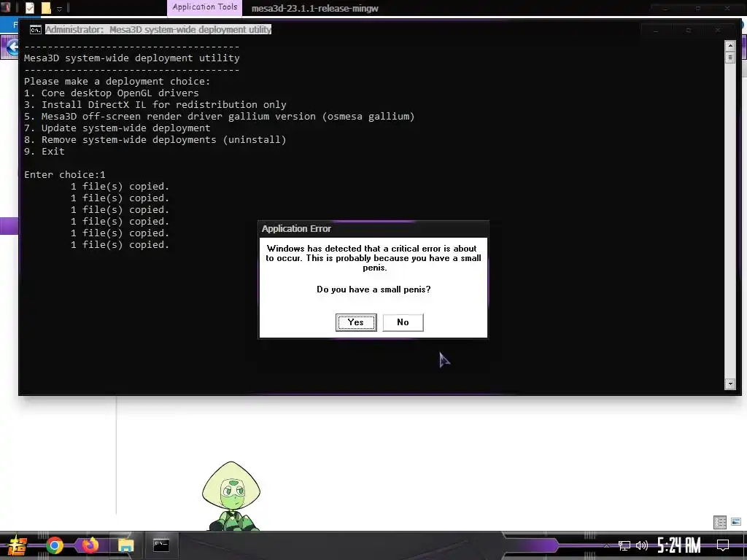Click No in the Application Error dialog
The height and width of the screenshot is (560, 747).
click(403, 322)
